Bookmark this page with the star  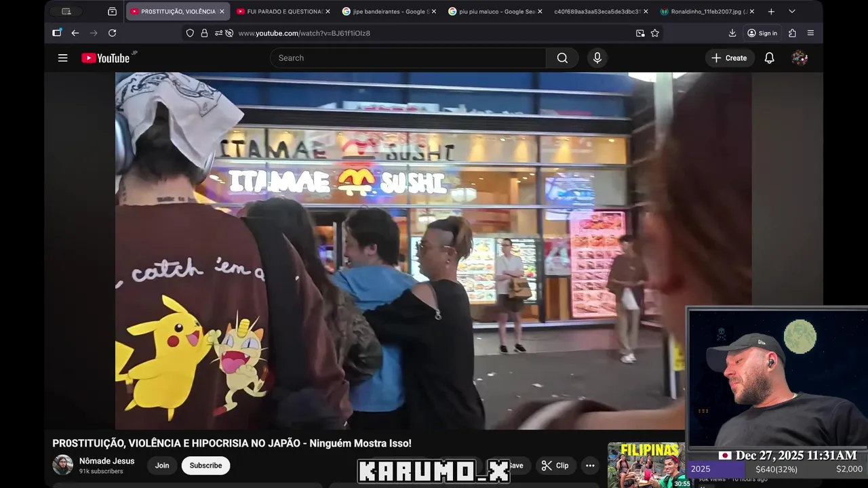click(655, 33)
